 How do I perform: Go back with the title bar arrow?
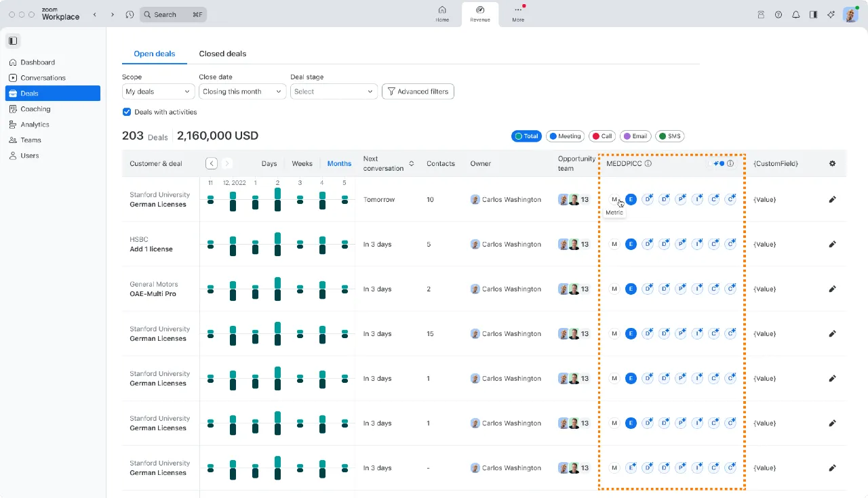pos(94,14)
